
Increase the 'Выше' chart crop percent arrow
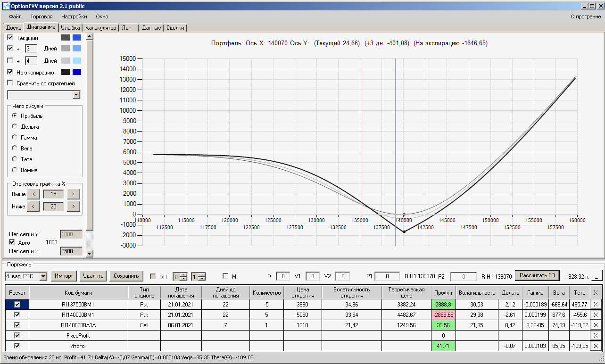[x=74, y=194]
